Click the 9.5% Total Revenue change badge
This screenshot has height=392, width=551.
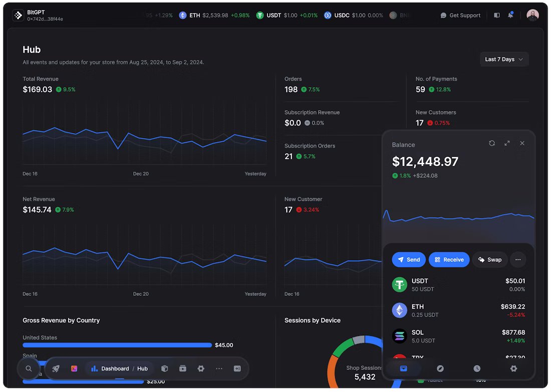[66, 90]
